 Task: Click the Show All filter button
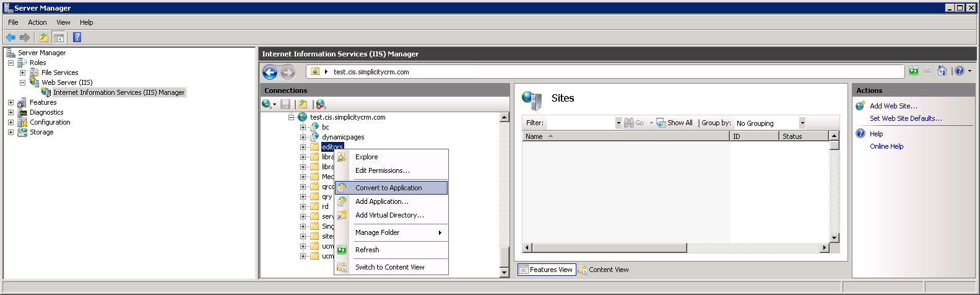(x=675, y=123)
